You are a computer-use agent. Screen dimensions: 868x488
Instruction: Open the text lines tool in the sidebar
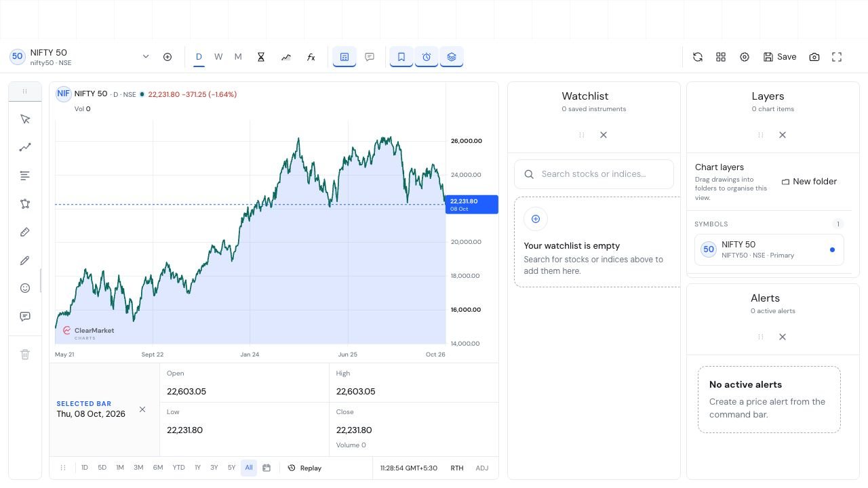tap(25, 176)
